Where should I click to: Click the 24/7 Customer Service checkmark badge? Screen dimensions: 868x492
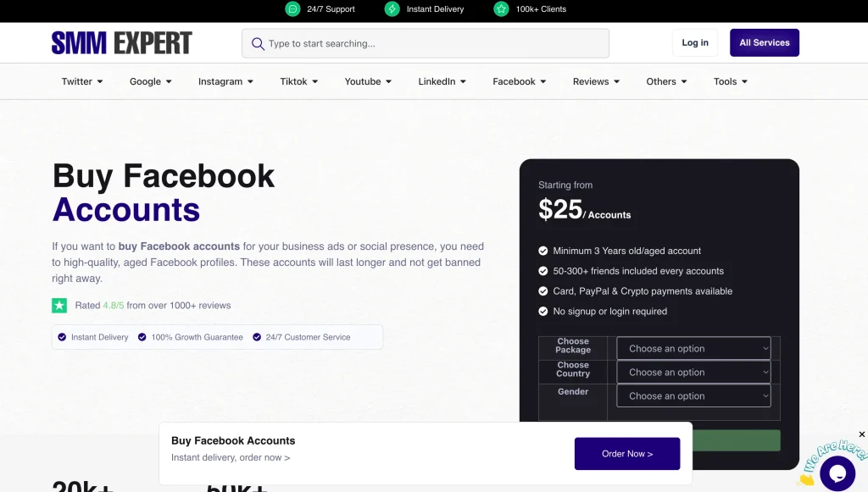pyautogui.click(x=257, y=337)
